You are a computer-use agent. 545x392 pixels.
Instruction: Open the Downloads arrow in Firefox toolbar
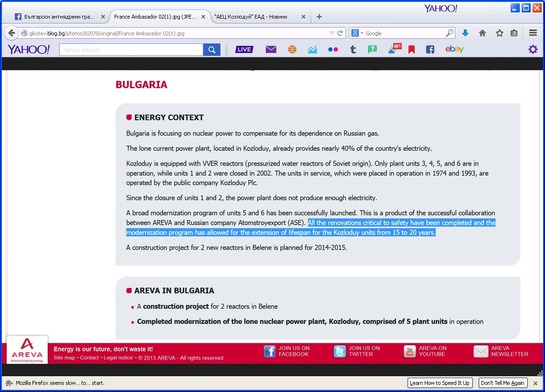465,33
